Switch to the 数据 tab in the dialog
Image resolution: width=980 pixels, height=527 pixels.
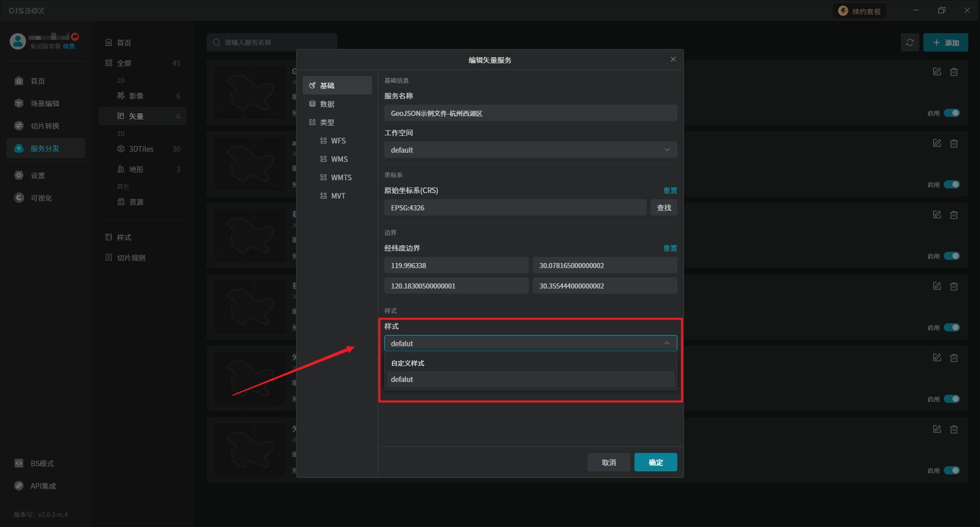tap(327, 104)
